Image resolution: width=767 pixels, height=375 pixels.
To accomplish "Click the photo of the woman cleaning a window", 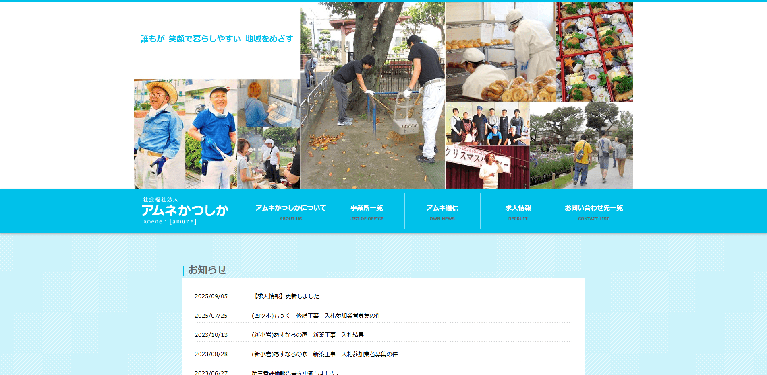I will click(269, 103).
